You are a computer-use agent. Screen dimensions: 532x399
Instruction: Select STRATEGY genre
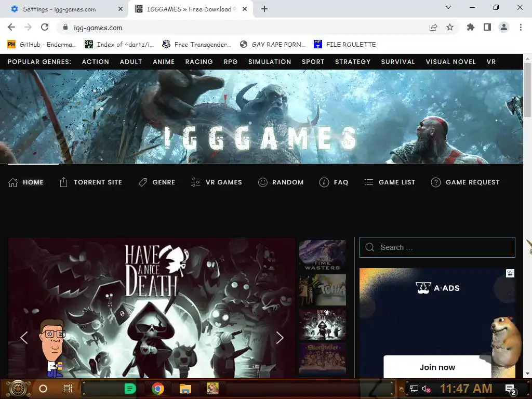353,62
